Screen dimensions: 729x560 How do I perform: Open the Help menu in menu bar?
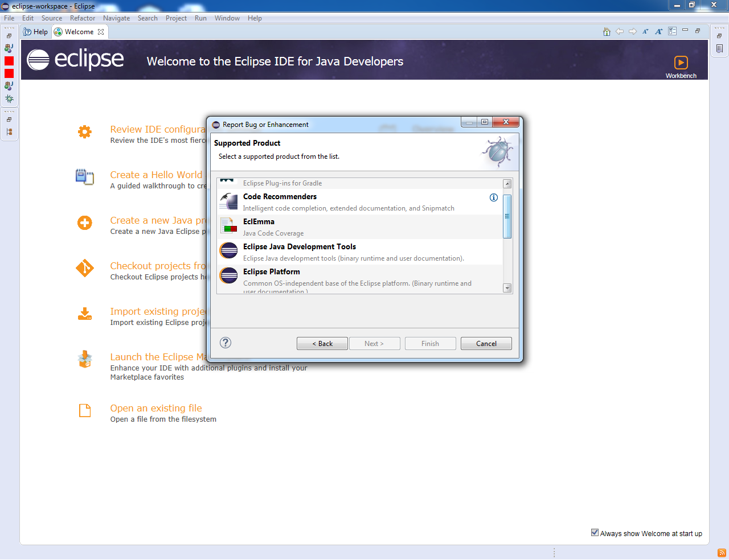tap(255, 18)
